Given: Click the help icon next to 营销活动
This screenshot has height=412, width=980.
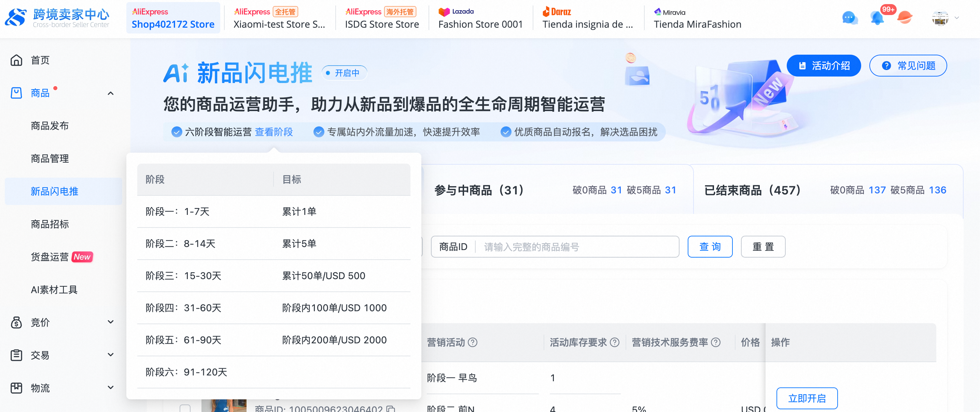Looking at the screenshot, I should [473, 342].
